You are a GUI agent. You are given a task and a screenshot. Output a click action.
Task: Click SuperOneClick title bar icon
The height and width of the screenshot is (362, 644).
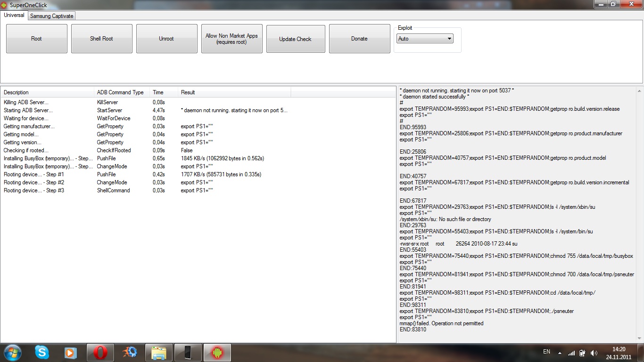tap(4, 5)
